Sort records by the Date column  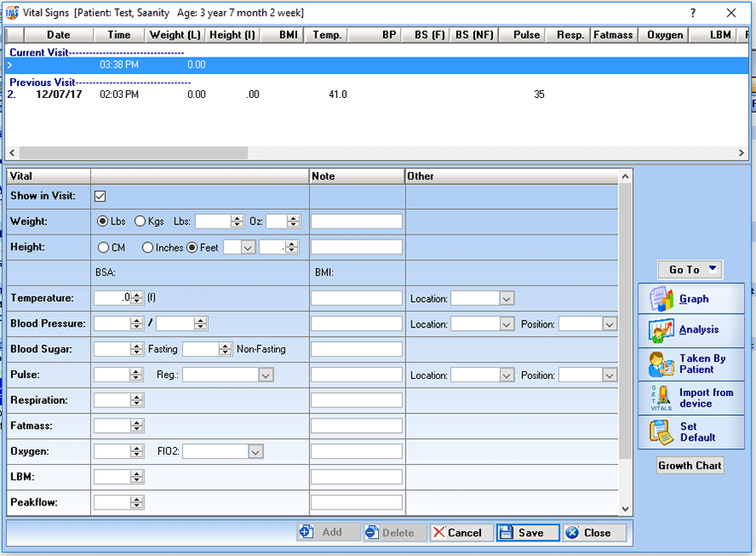point(58,35)
